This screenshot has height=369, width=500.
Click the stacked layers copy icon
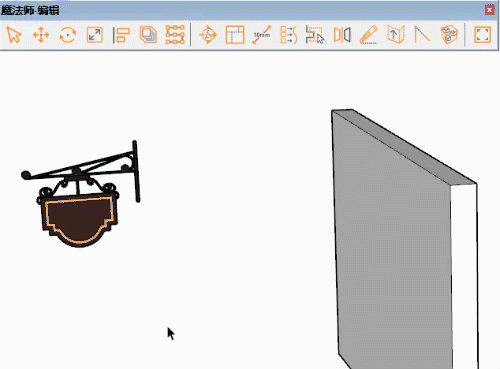[x=148, y=35]
